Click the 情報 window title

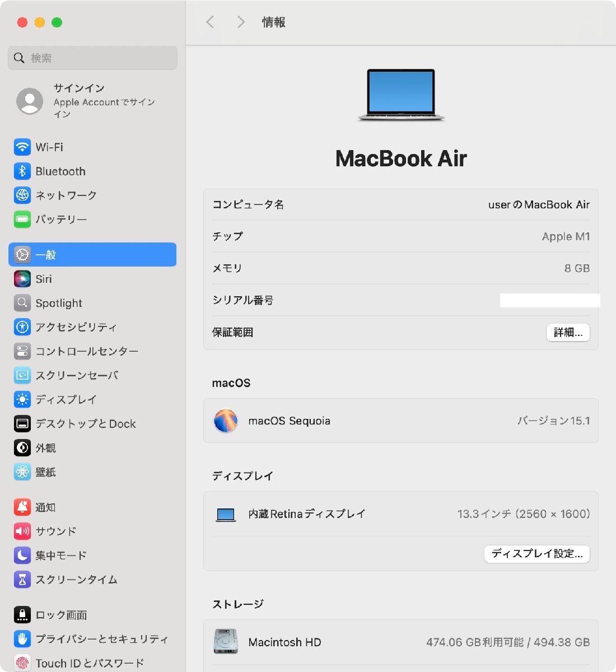(274, 22)
